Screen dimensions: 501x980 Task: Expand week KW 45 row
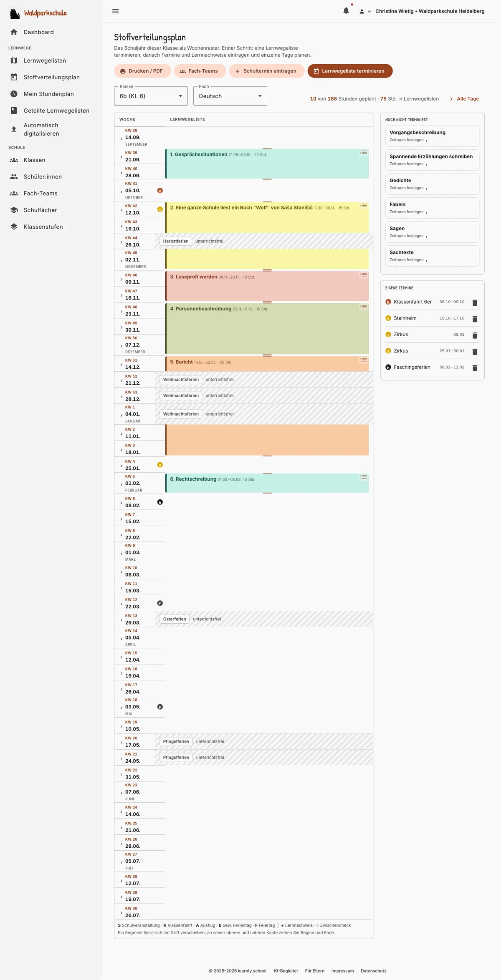click(x=121, y=261)
